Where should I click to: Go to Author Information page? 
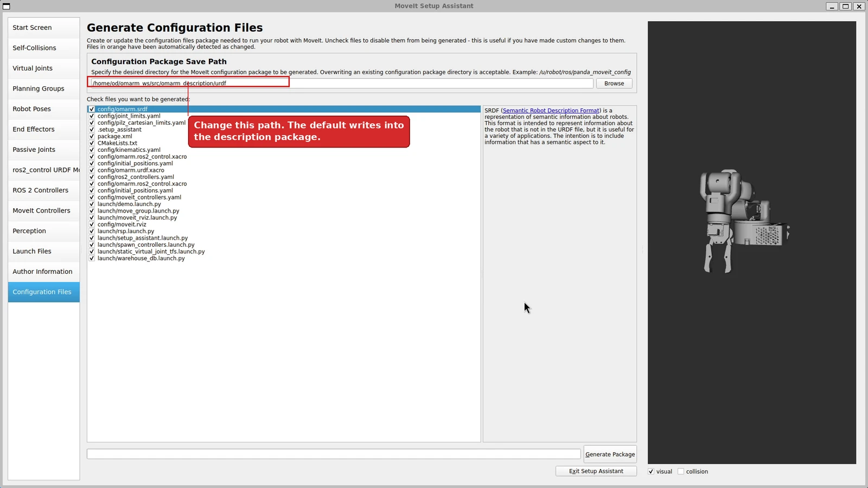coord(43,272)
